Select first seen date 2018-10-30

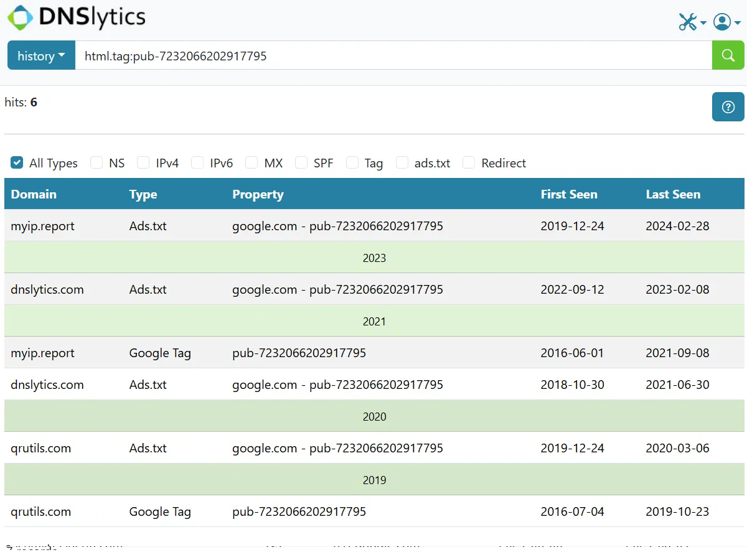click(572, 385)
